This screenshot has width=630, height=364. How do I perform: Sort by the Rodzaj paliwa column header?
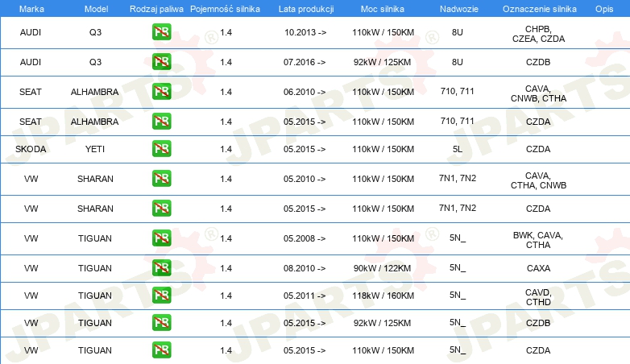tap(156, 9)
